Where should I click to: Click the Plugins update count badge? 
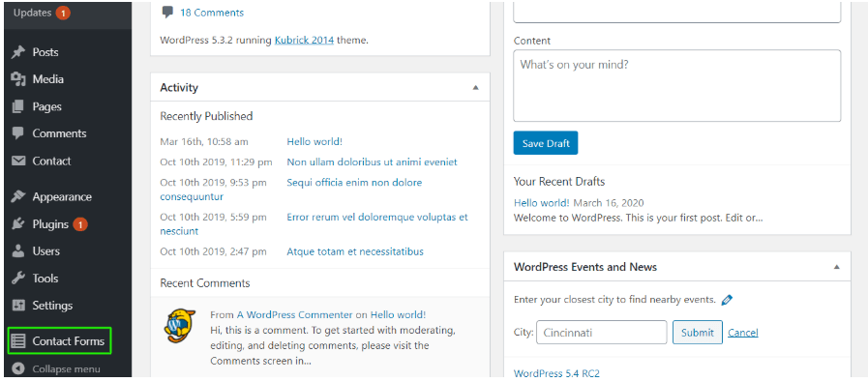tap(81, 224)
